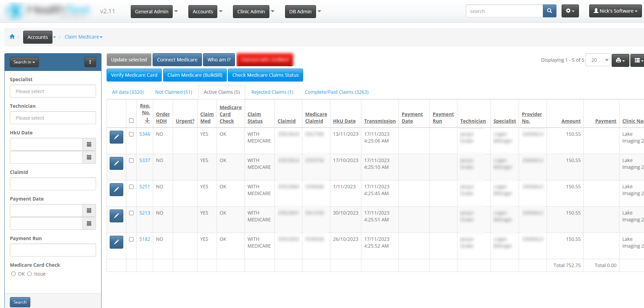Tick the checkbox for report 5337
644x308 pixels.
(131, 161)
